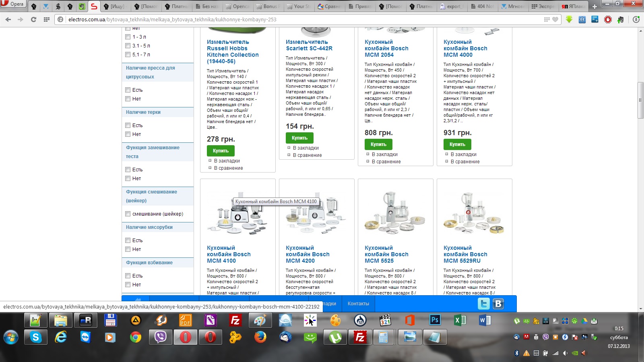Check 'Нет' under Наличие пресса для цитрусовых
Screen dimensions: 644x362
point(128,99)
